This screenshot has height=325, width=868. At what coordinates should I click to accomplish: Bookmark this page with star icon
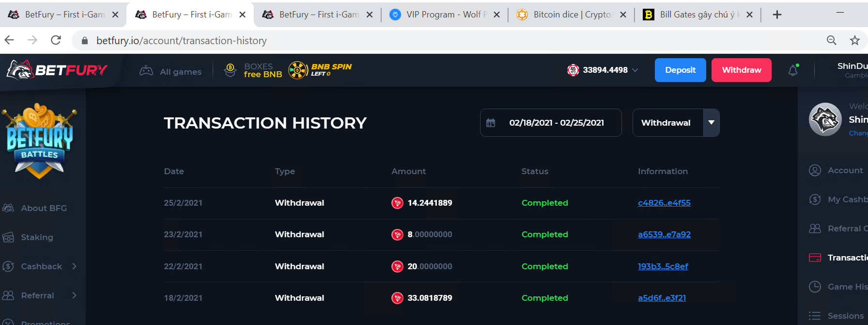[855, 40]
